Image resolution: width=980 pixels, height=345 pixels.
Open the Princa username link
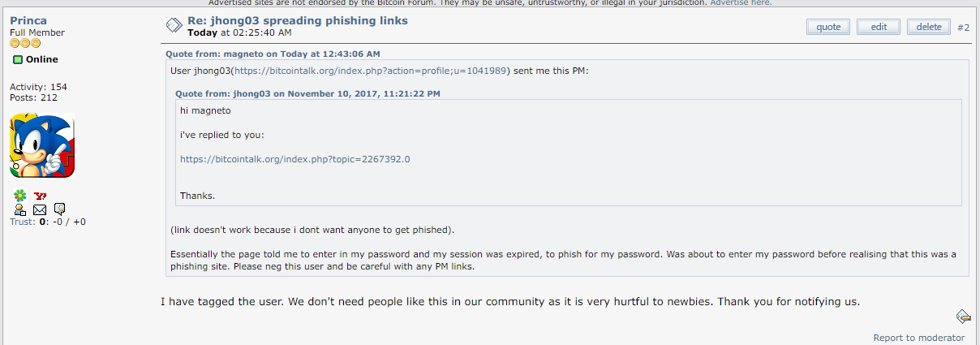28,20
